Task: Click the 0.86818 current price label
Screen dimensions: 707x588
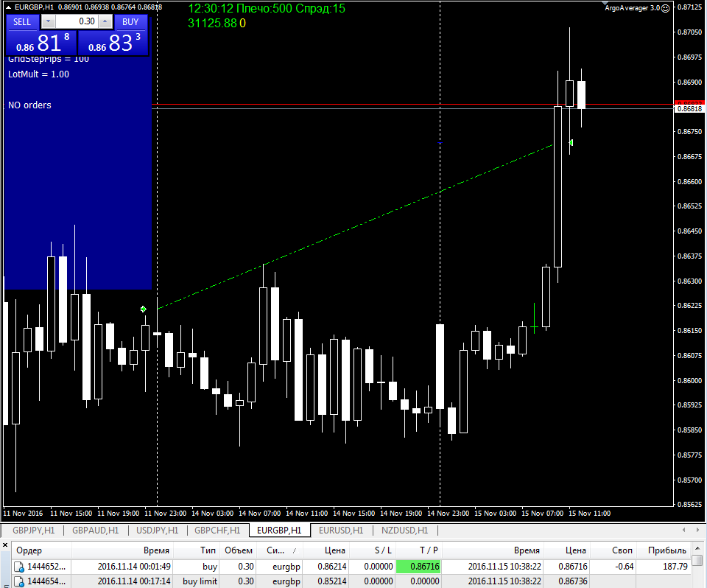Action: (x=689, y=109)
